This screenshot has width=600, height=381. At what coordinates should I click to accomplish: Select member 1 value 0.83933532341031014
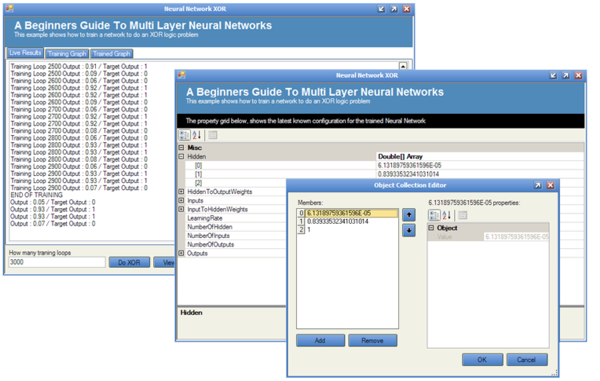tap(348, 221)
